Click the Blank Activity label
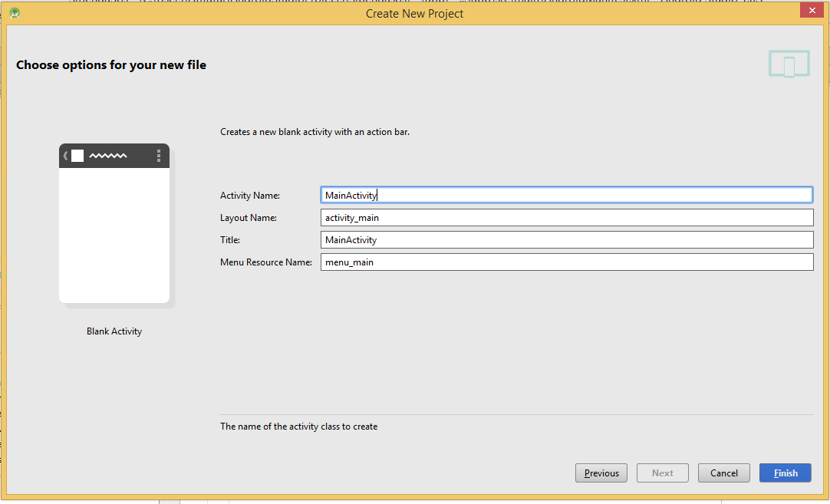The width and height of the screenshot is (830, 504). (x=114, y=331)
